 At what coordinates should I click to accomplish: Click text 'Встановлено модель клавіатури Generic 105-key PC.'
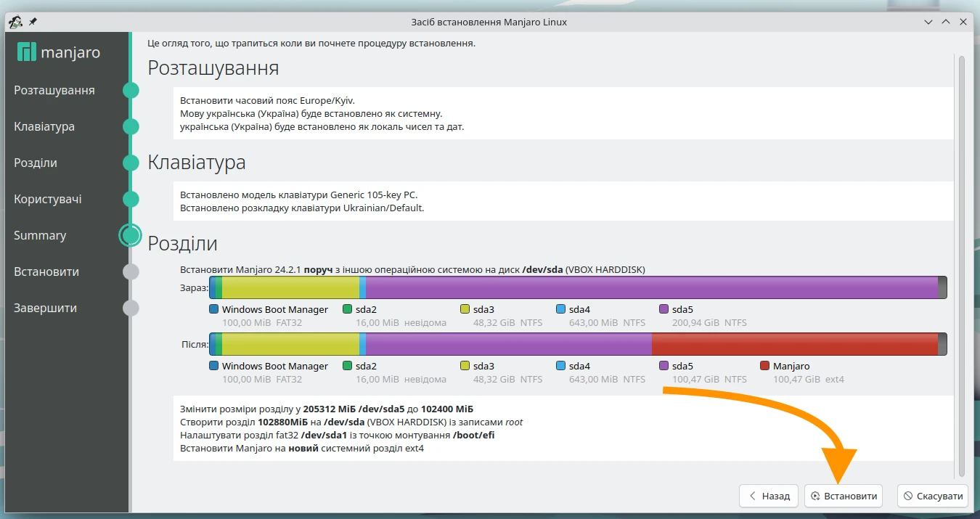coord(299,195)
